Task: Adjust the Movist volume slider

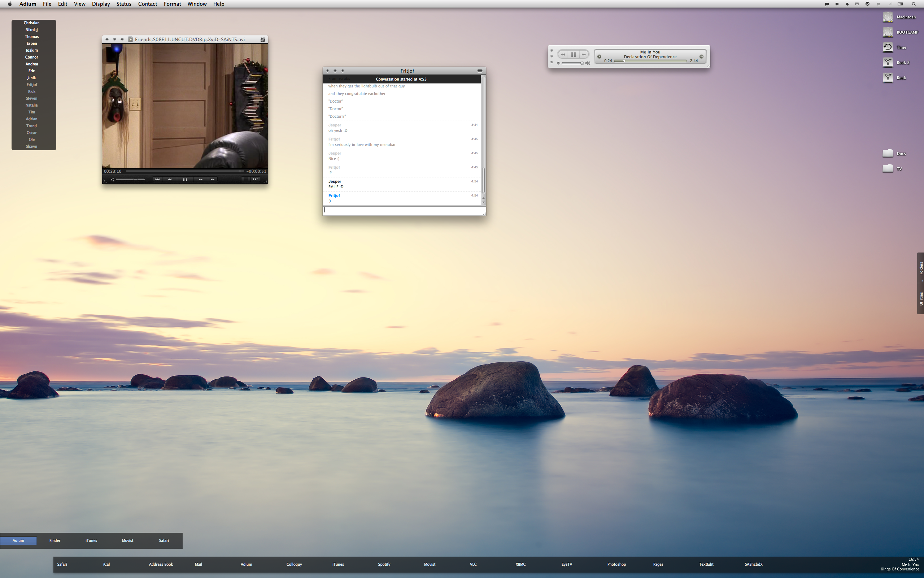Action: pyautogui.click(x=130, y=179)
